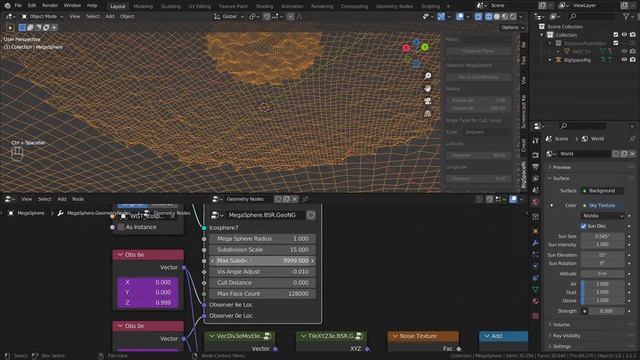Toggle Sun Disc checkbox
Image resolution: width=640 pixels, height=360 pixels.
click(x=584, y=226)
